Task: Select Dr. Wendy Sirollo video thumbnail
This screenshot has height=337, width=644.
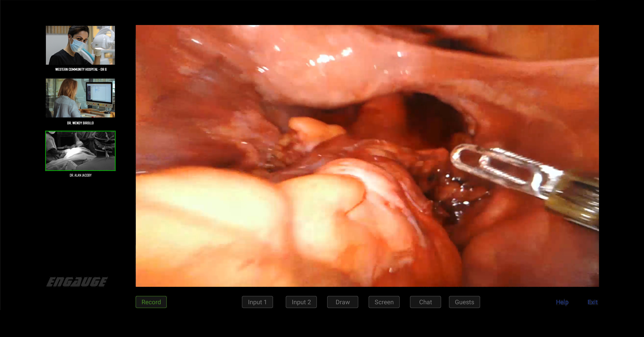Action: [x=80, y=98]
